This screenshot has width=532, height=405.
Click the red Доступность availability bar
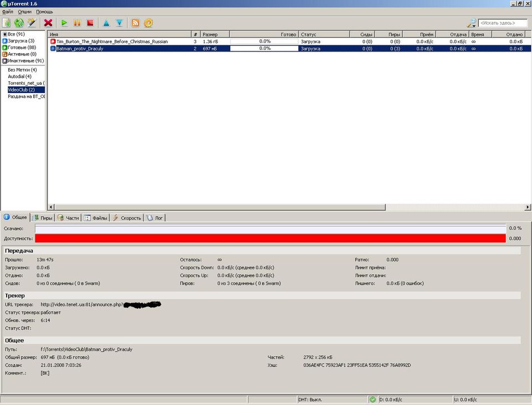point(270,238)
